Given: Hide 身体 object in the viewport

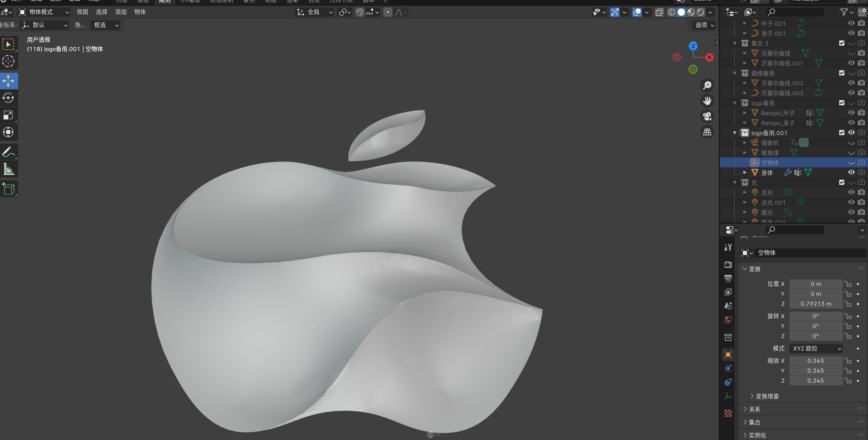Looking at the screenshot, I should point(851,173).
